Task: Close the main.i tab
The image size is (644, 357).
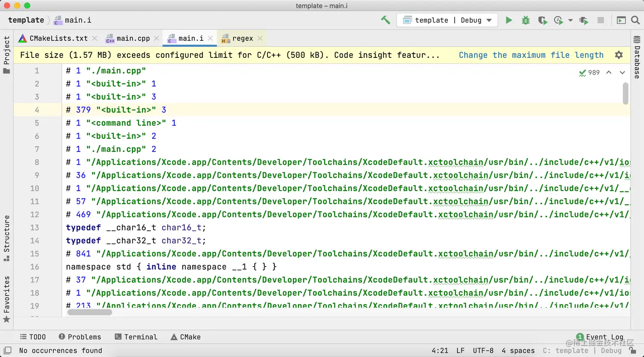Action: pyautogui.click(x=210, y=38)
